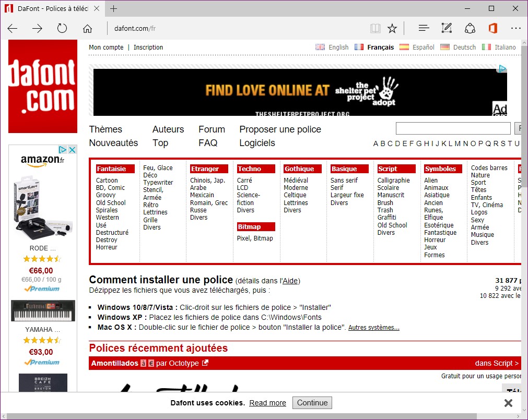Switch site language to English
This screenshot has width=528, height=420.
(x=338, y=47)
